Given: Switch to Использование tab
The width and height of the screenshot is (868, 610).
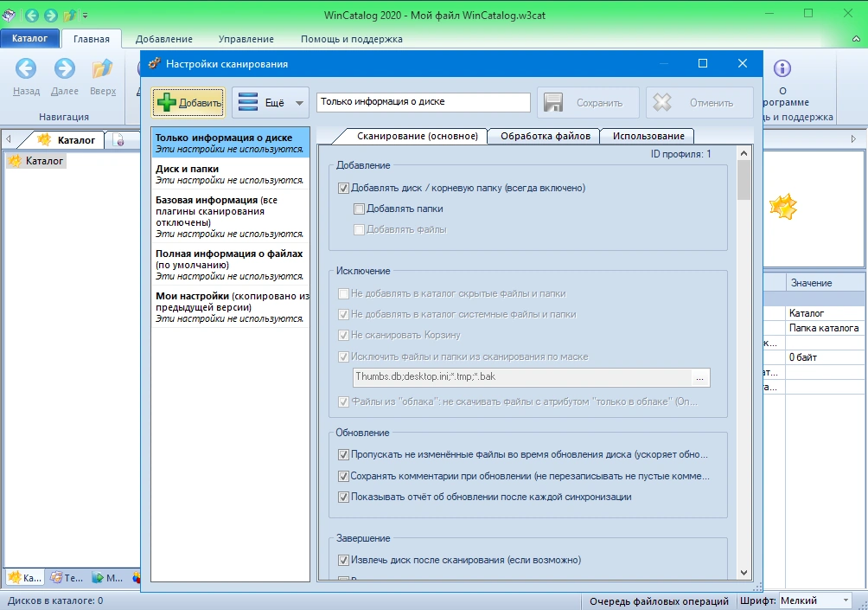Looking at the screenshot, I should point(648,136).
